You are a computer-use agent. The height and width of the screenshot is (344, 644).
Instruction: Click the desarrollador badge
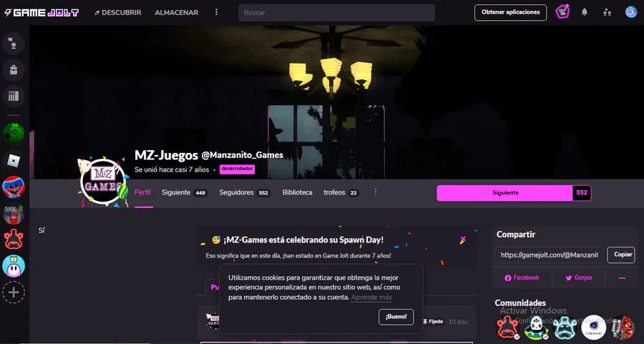pos(237,169)
